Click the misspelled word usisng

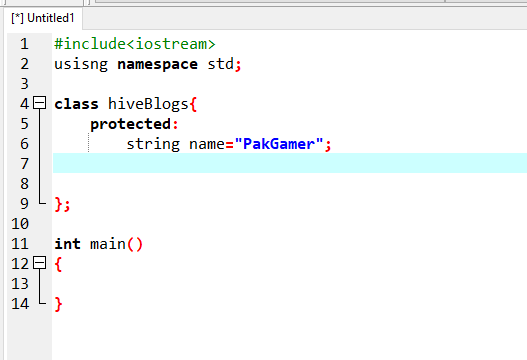(81, 64)
